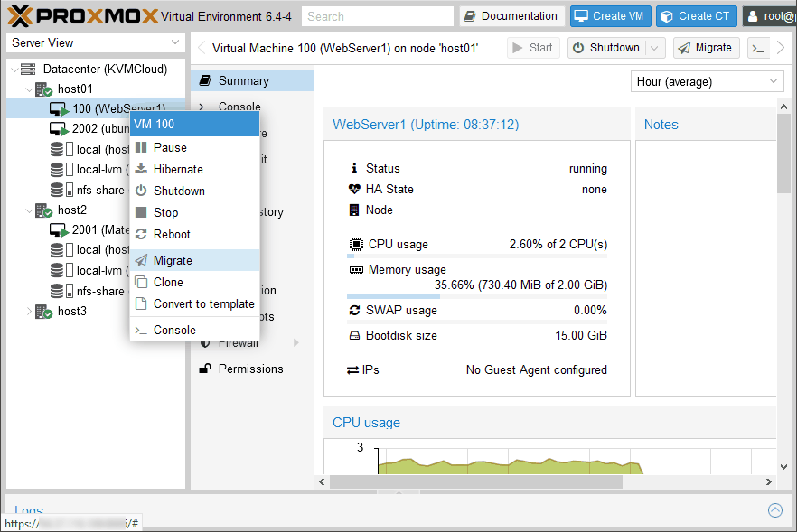Screen dimensions: 797x532
Task: Click the Datacenter server icon in tree
Action: coord(29,70)
